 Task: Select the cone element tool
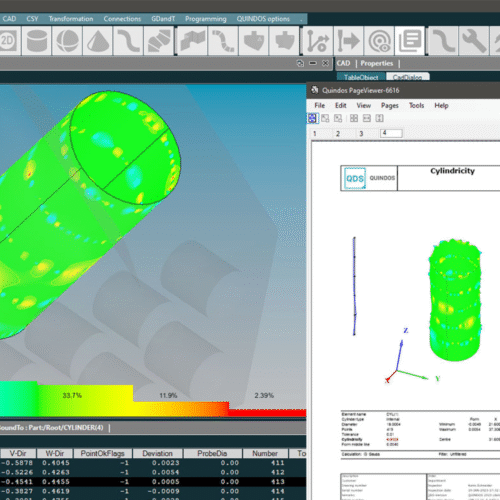[98, 41]
